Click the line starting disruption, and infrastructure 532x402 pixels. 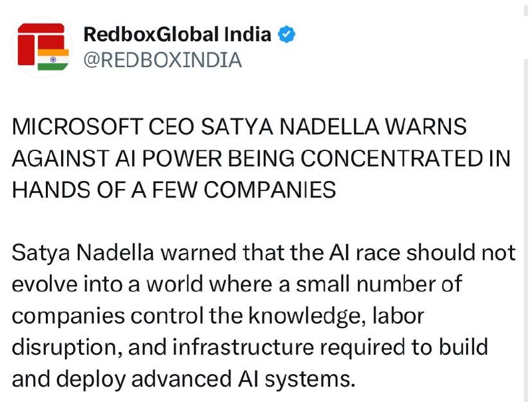(250, 347)
